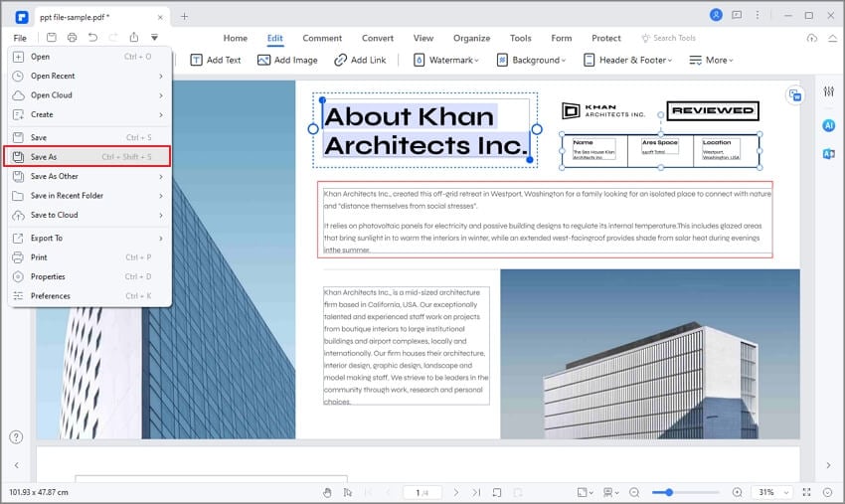Image resolution: width=845 pixels, height=504 pixels.
Task: Switch to the Home tab
Action: click(236, 38)
